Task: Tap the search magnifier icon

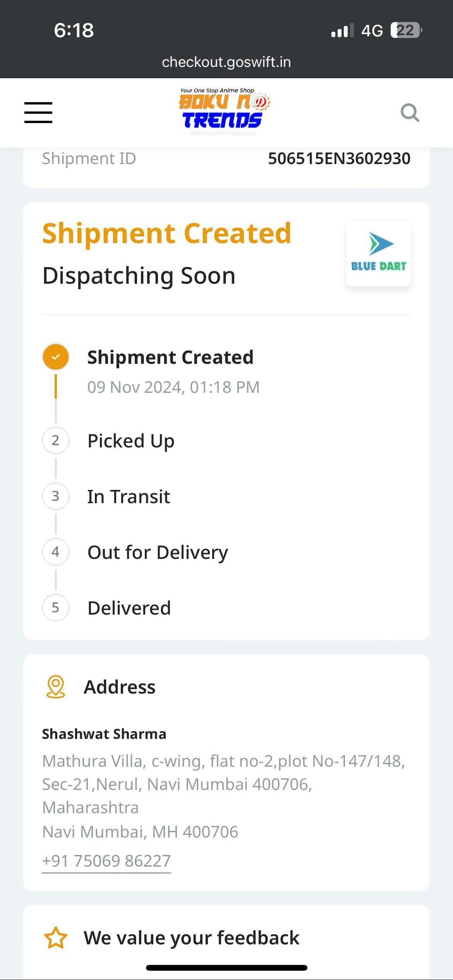Action: pos(410,113)
